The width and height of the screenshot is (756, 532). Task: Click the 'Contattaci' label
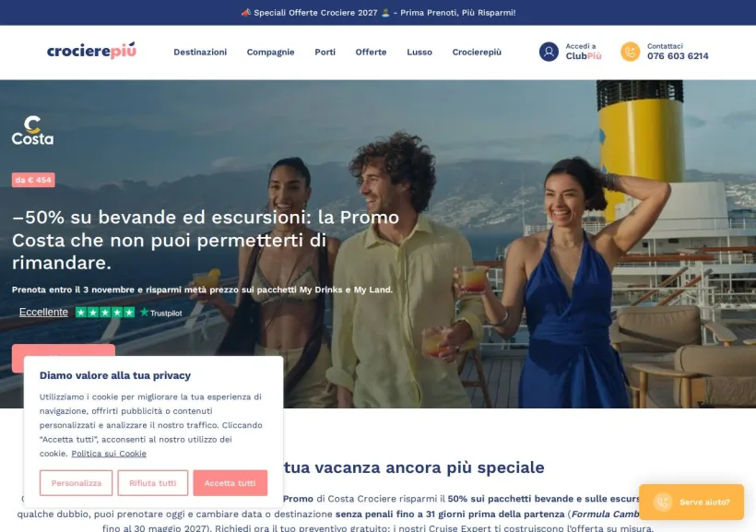tap(665, 46)
